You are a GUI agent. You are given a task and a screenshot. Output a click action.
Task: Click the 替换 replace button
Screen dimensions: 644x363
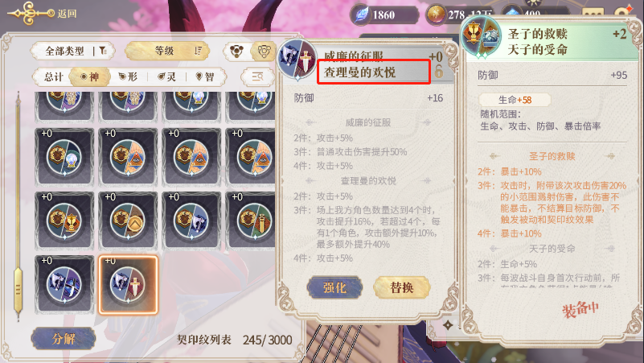pos(401,287)
